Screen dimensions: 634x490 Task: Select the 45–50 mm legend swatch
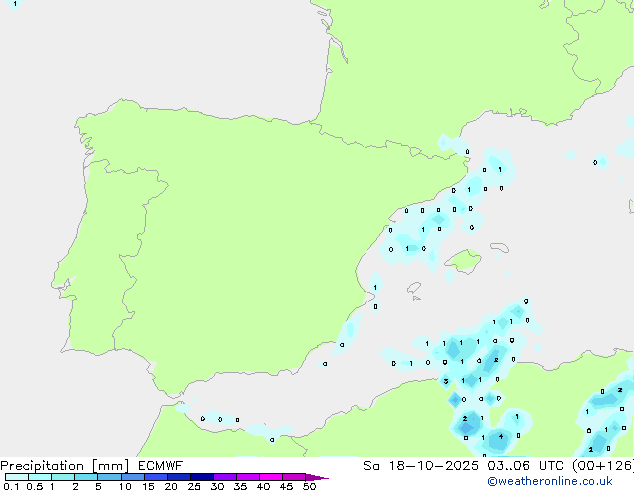[x=294, y=477]
